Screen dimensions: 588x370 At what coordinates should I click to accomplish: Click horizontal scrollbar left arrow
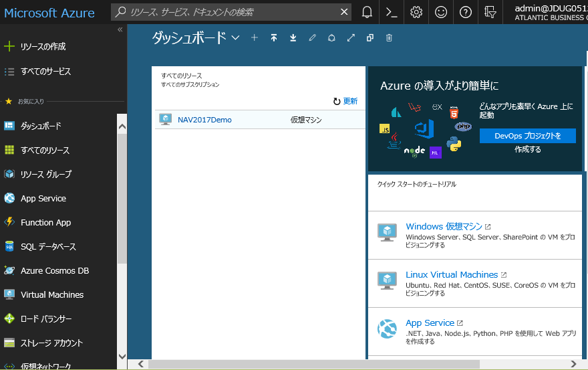coord(141,363)
